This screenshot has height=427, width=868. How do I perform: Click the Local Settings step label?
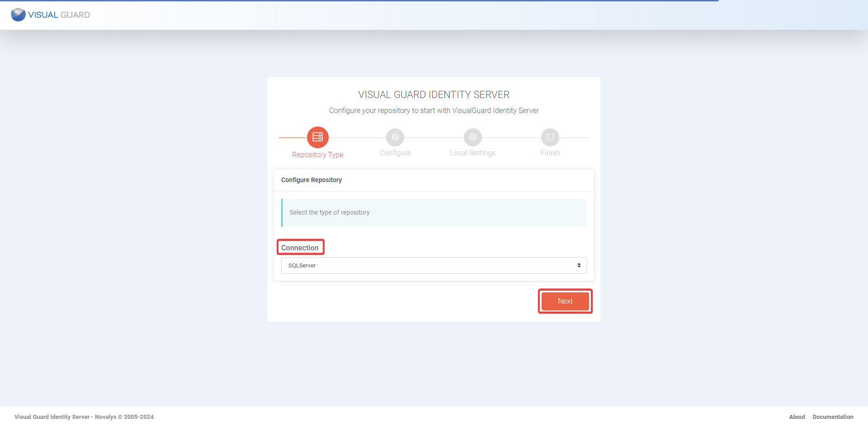coord(472,153)
